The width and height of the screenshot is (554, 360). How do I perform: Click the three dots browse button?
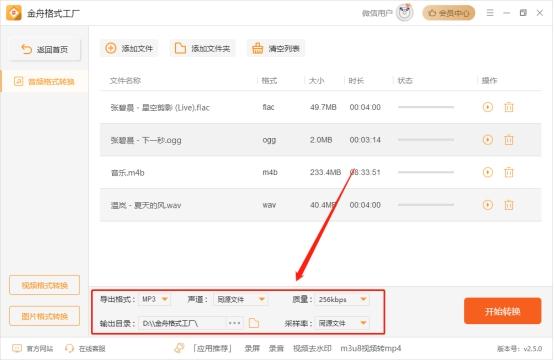[x=234, y=323]
